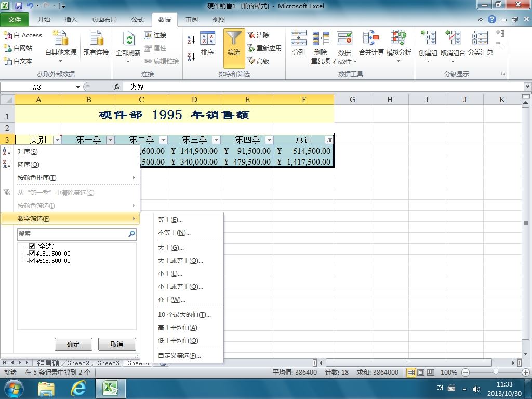Click the 分列 text-to-columns icon
Screen dimensions: 532x399
click(299, 37)
